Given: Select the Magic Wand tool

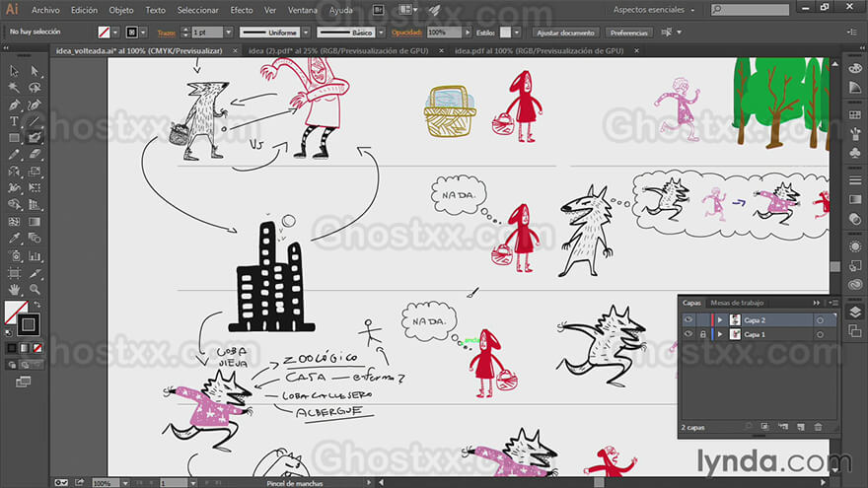Looking at the screenshot, I should pos(14,88).
